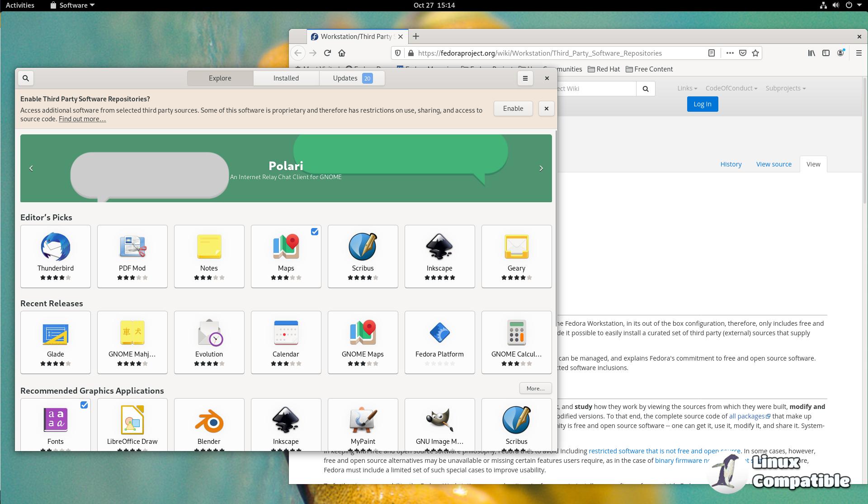Open the Software hamburger menu
The image size is (868, 504).
coord(525,78)
